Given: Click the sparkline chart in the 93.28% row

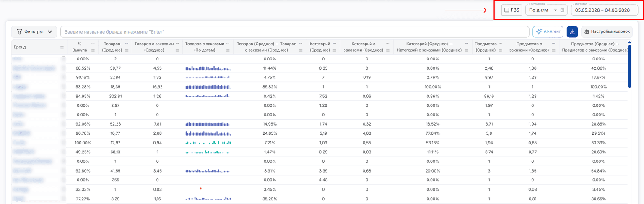Looking at the screenshot, I should [208, 86].
